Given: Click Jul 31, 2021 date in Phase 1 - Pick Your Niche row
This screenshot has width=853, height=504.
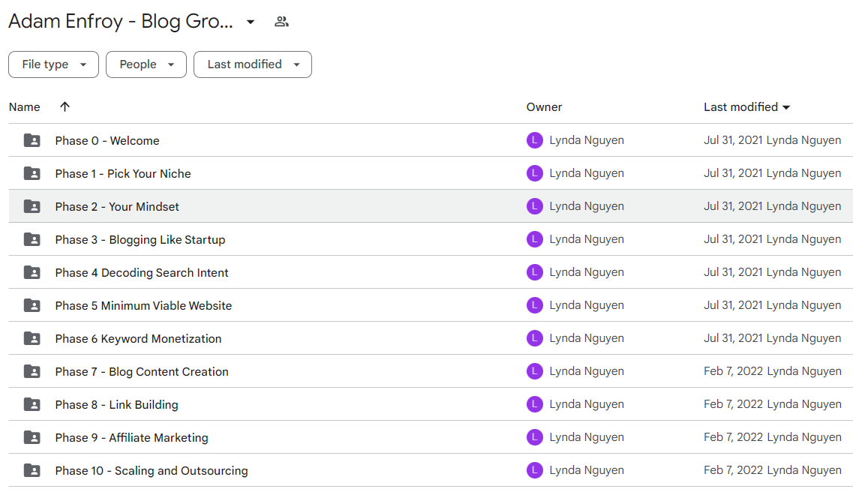Looking at the screenshot, I should coord(733,173).
